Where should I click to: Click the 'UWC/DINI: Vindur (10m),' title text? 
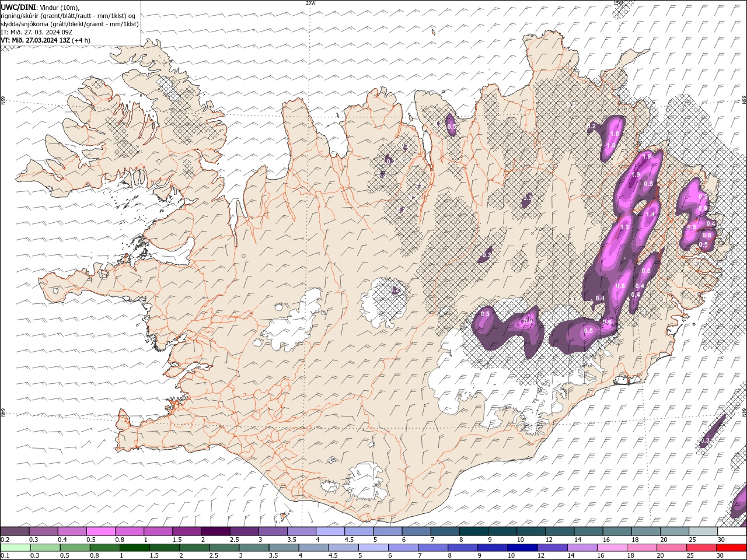[x=40, y=7]
